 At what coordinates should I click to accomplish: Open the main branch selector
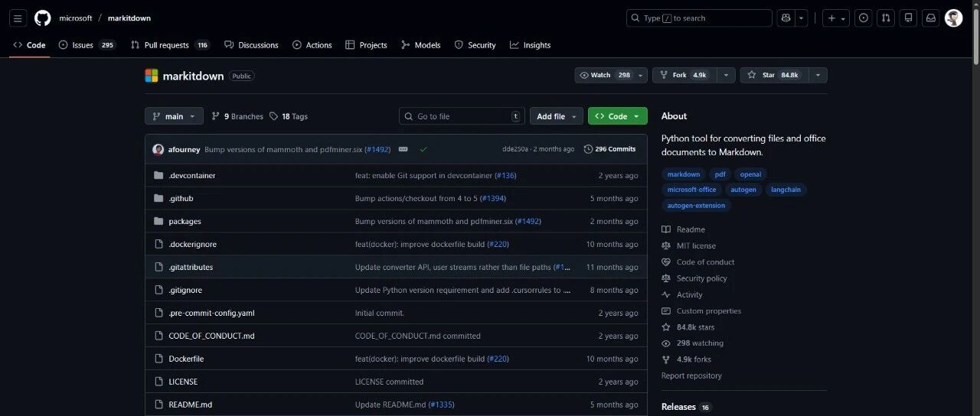[174, 116]
